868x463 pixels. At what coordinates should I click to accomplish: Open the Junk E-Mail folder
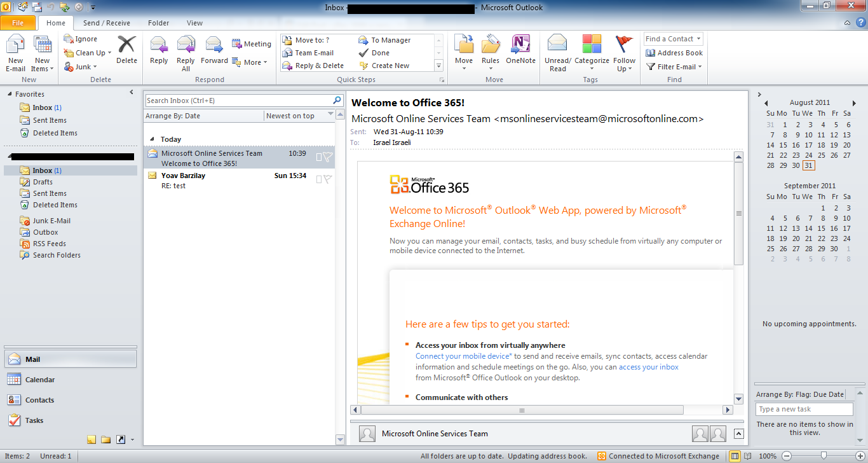[51, 221]
